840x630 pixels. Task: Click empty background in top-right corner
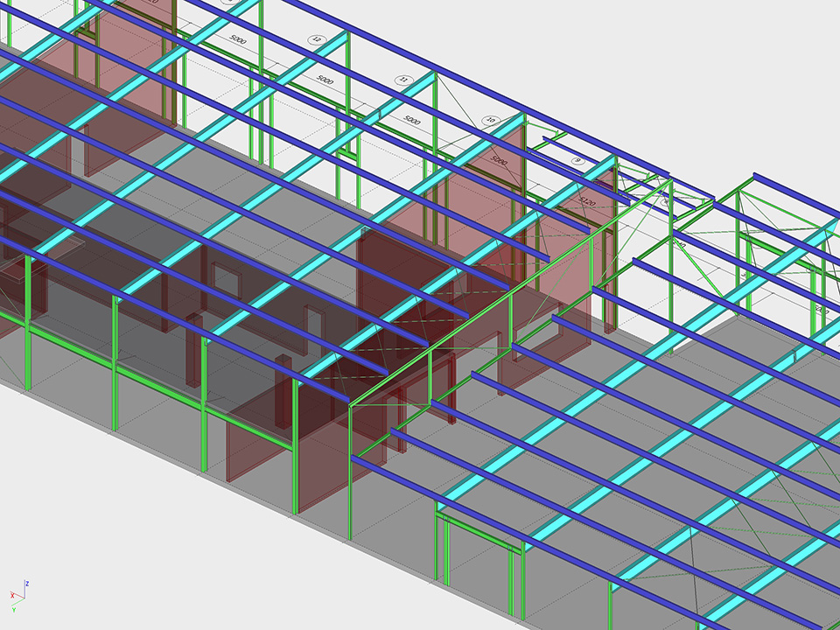click(x=787, y=52)
